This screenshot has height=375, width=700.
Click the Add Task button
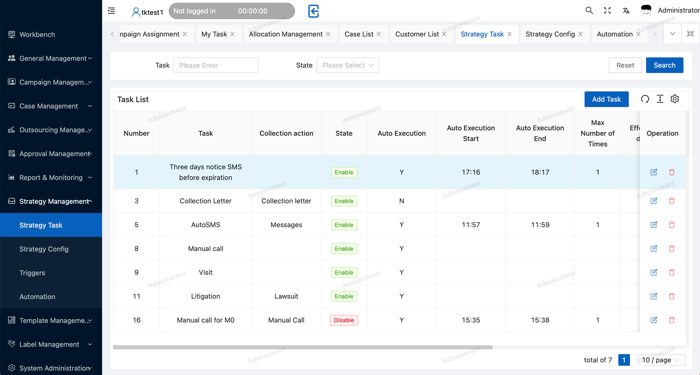pos(606,99)
